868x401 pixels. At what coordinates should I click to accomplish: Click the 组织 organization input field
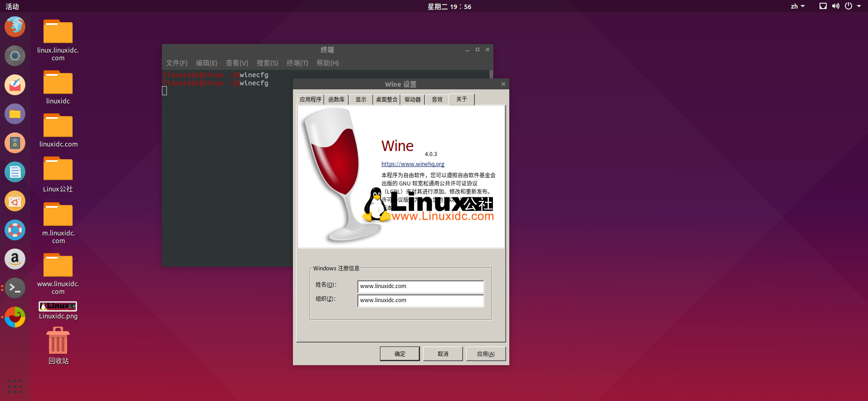[x=420, y=301]
